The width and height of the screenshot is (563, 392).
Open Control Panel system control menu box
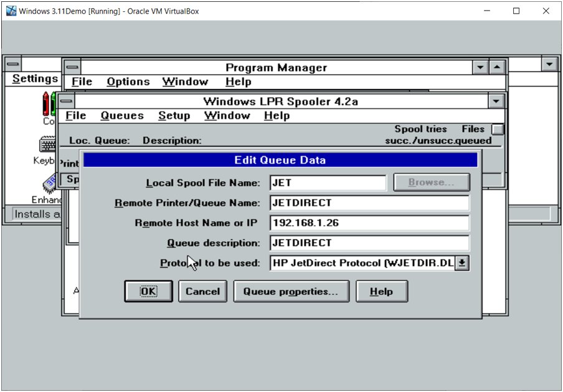point(13,64)
